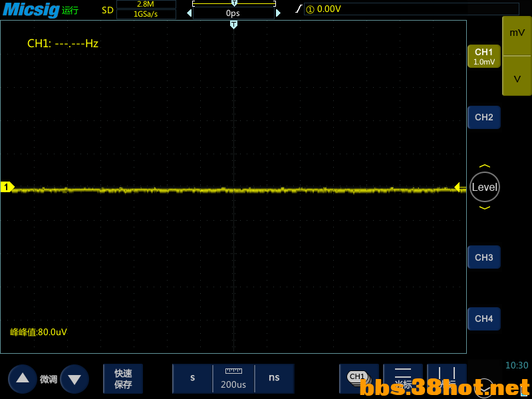This screenshot has width=532, height=399.
Task: Shift horizontal position right with arrow
Action: pyautogui.click(x=278, y=13)
